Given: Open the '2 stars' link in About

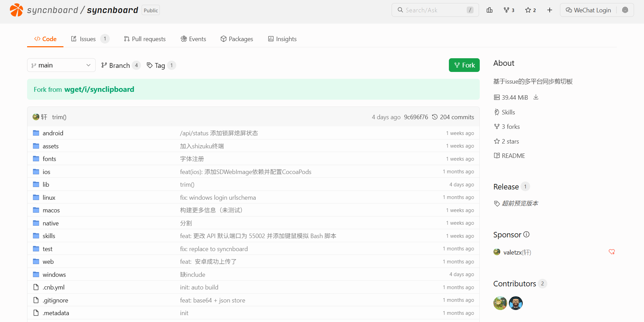Looking at the screenshot, I should click(x=506, y=141).
